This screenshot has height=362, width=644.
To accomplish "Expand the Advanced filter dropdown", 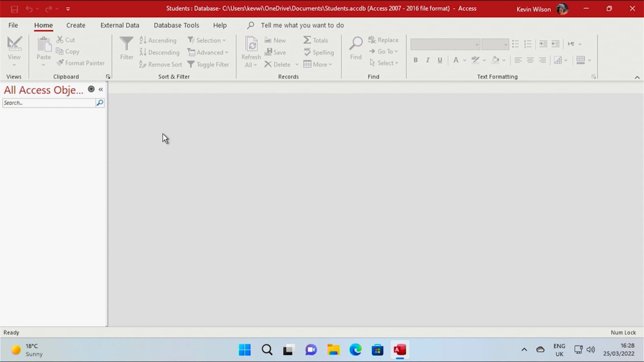I will pos(226,52).
